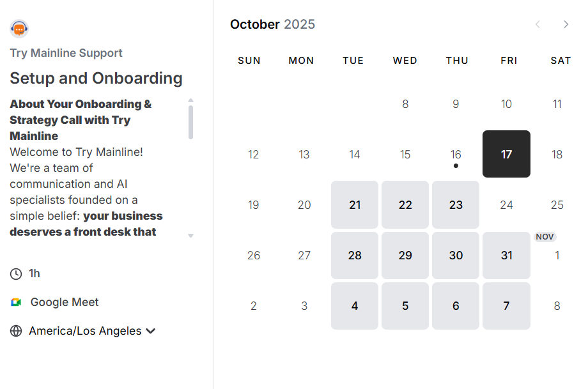
Task: Click the Try Mainline robot logo icon
Action: (x=19, y=28)
